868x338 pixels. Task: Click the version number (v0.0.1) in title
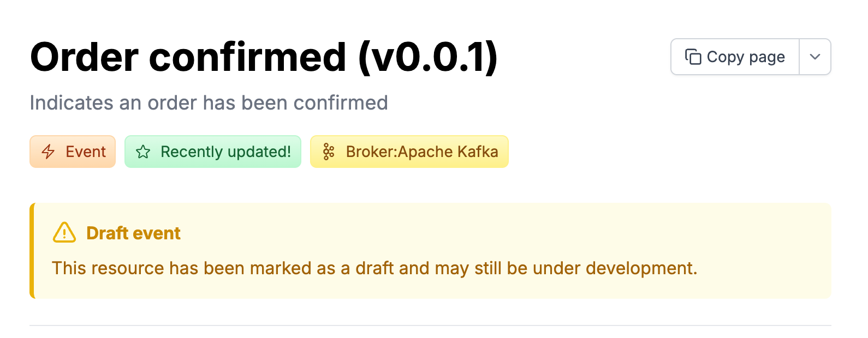tap(427, 57)
